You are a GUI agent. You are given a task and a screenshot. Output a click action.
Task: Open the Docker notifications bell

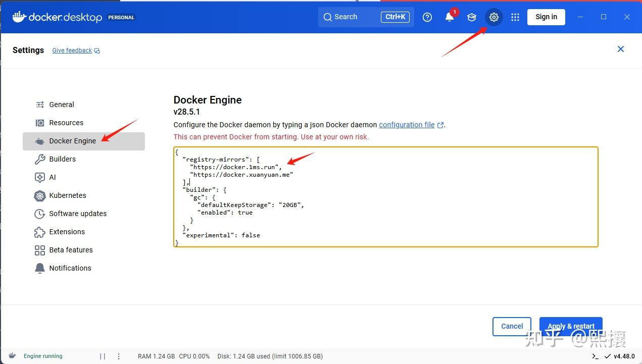pyautogui.click(x=449, y=17)
